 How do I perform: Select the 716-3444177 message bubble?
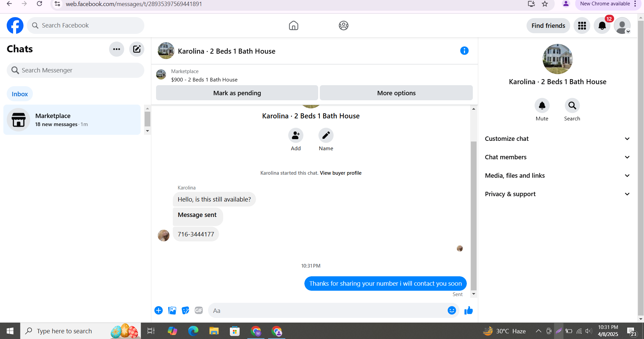coord(196,234)
